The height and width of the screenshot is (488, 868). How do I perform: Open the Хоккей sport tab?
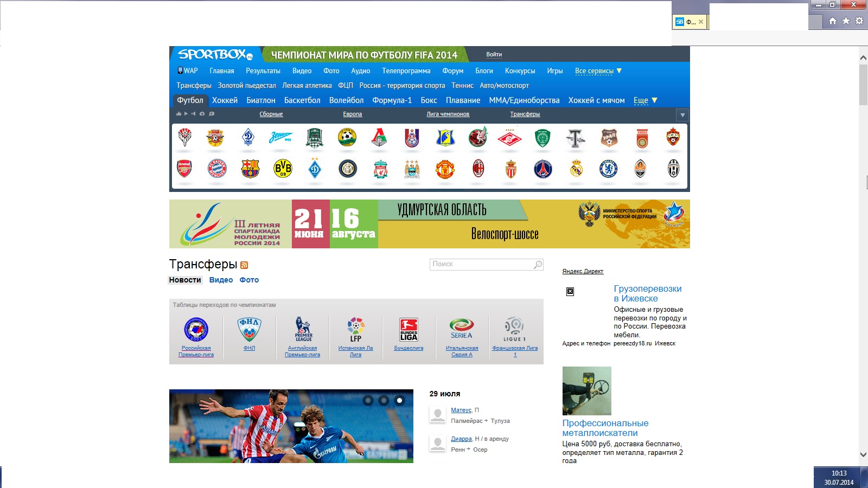(225, 100)
